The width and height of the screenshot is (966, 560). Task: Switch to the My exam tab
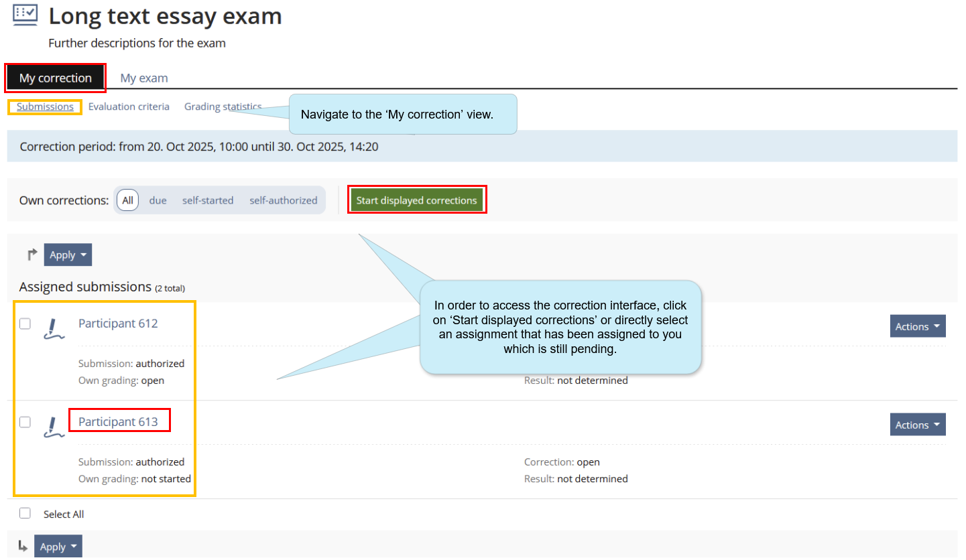pos(143,78)
